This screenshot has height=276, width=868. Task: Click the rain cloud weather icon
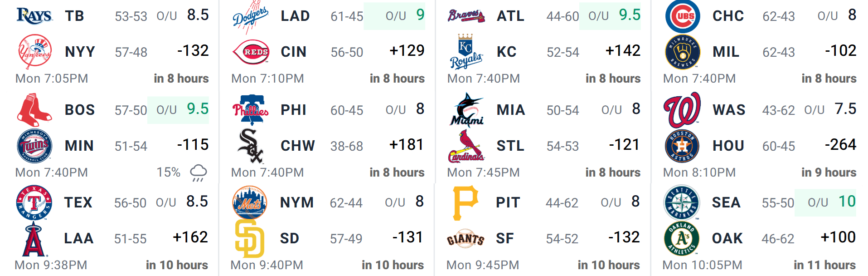click(198, 173)
